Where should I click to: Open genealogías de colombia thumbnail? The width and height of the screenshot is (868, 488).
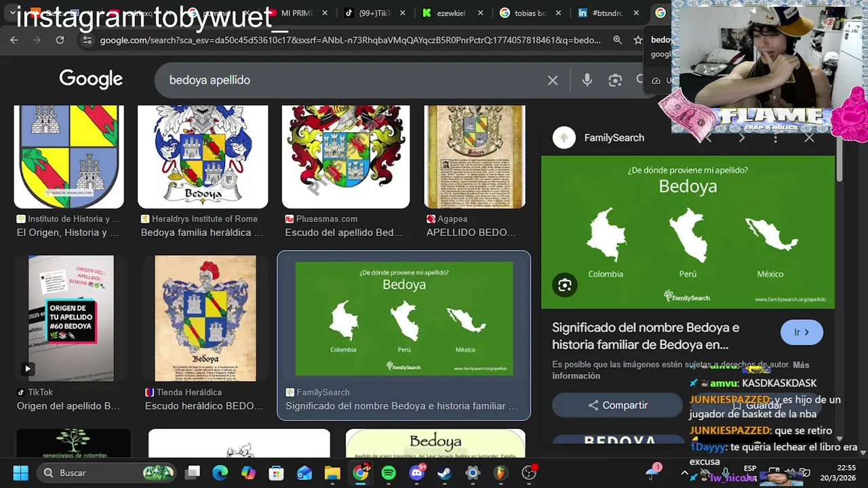(x=74, y=443)
